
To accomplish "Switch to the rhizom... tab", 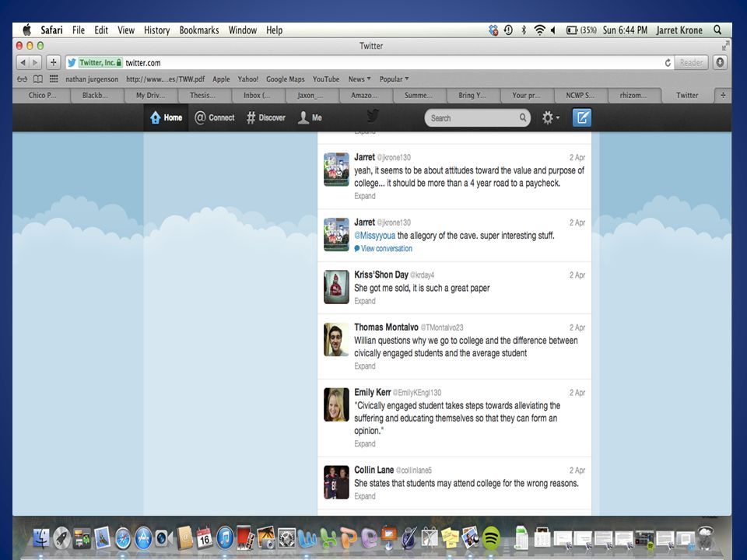I will pos(633,95).
